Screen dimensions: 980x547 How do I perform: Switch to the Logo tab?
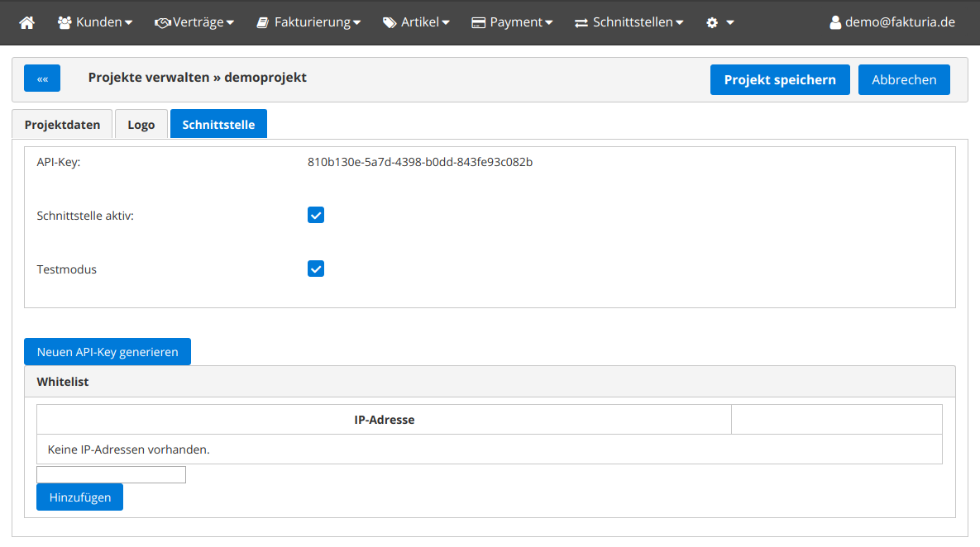tap(141, 125)
